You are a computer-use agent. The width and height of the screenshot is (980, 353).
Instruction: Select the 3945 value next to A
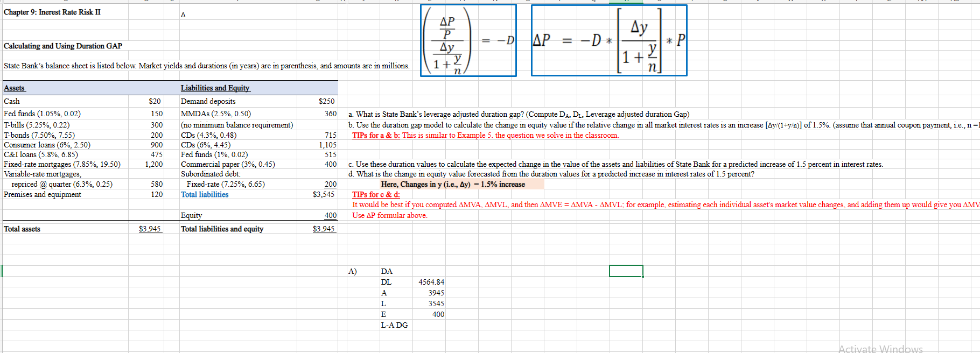tap(436, 293)
